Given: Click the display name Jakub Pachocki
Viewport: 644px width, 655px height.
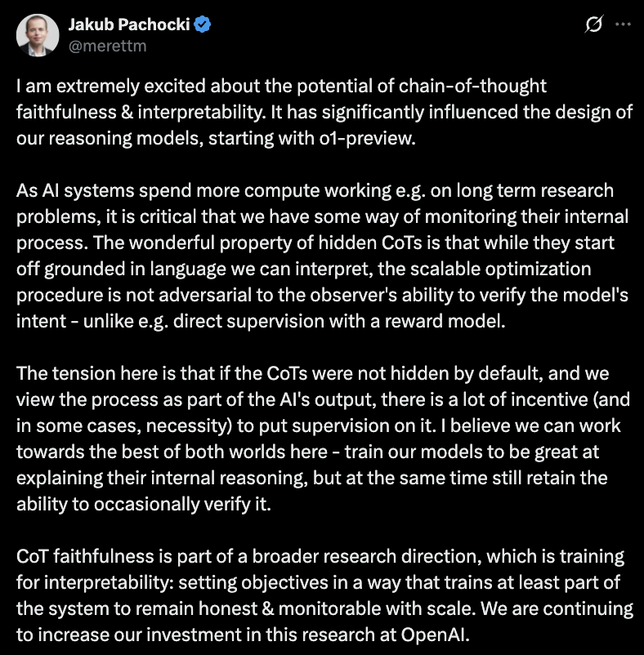Looking at the screenshot, I should coord(129,25).
